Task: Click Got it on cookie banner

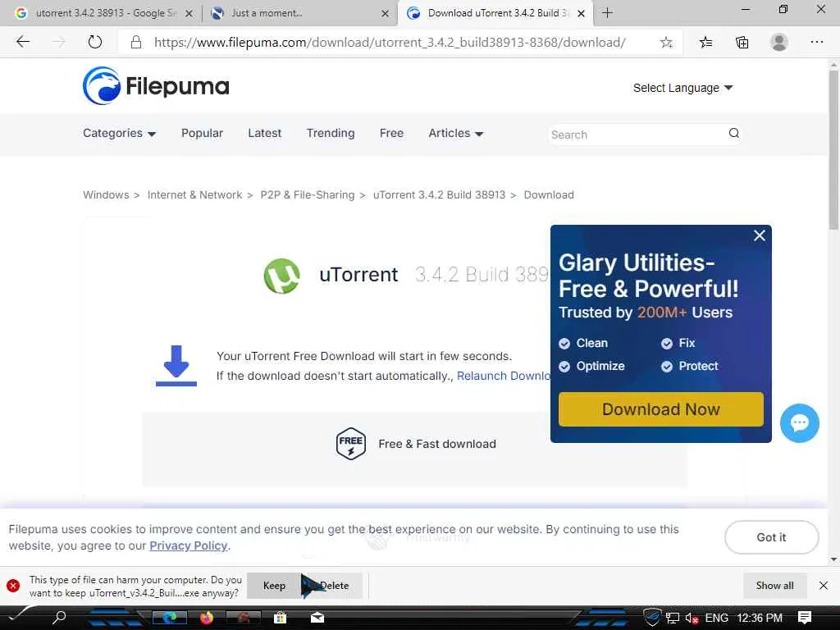Action: pyautogui.click(x=771, y=537)
